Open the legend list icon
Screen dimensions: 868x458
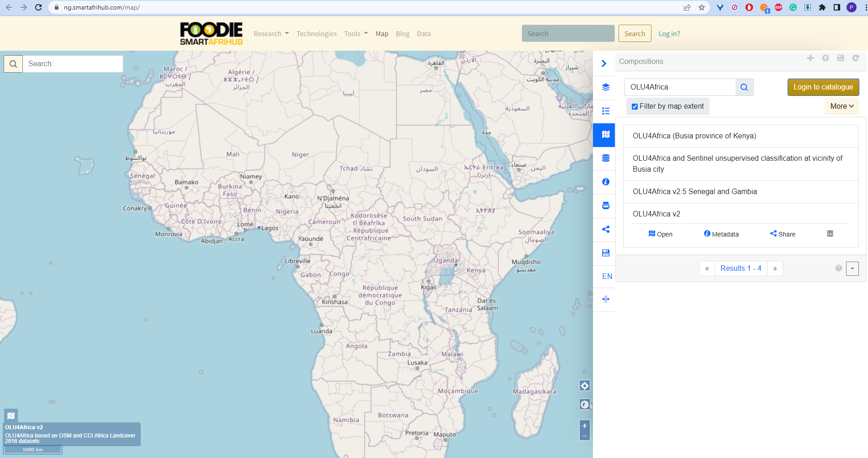coord(605,111)
